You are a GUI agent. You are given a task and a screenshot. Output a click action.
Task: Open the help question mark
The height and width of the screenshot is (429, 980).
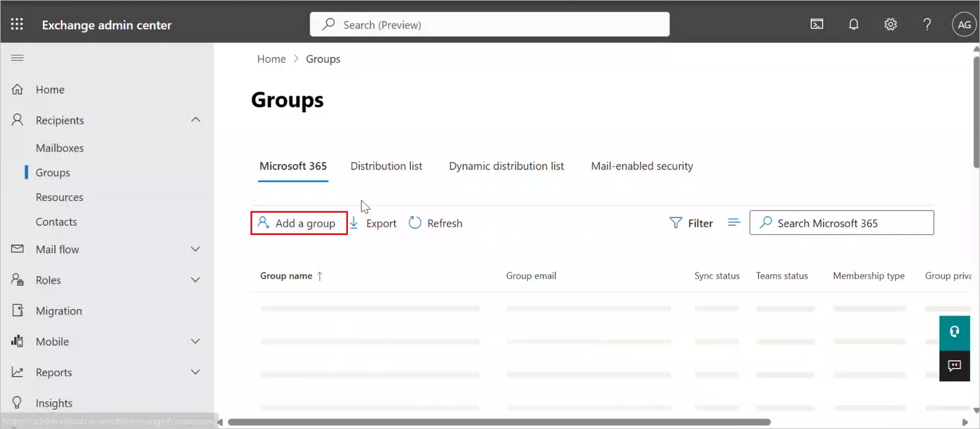coord(927,24)
